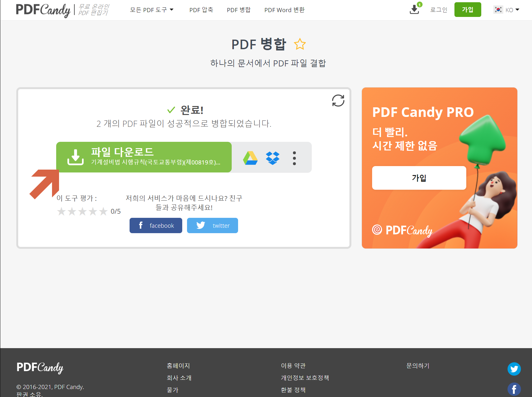The width and height of the screenshot is (532, 397).
Task: Open the three-dot more options menu
Action: click(294, 157)
